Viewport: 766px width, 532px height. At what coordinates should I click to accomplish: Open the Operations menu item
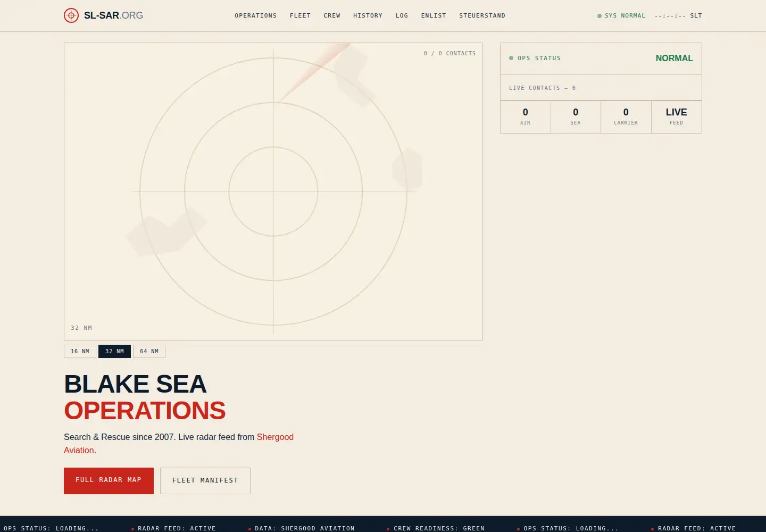[x=256, y=15]
